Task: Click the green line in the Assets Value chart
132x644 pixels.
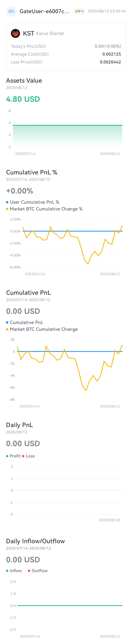Action: coord(68,125)
